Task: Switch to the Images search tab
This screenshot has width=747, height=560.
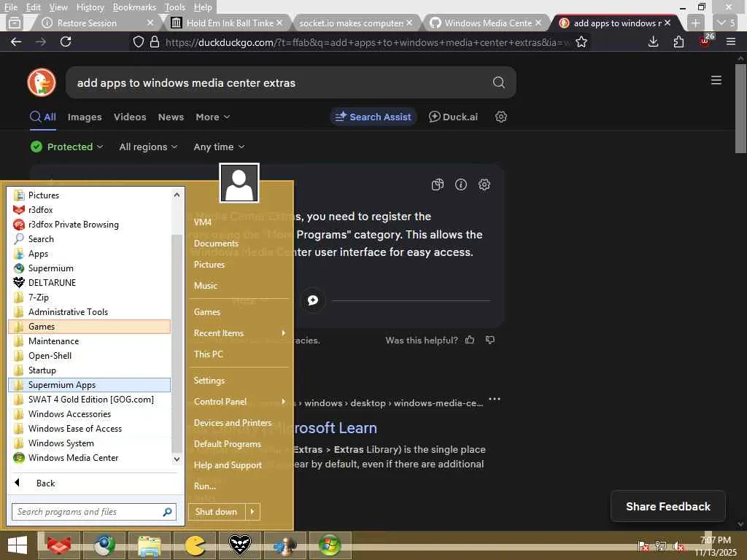Action: click(85, 117)
